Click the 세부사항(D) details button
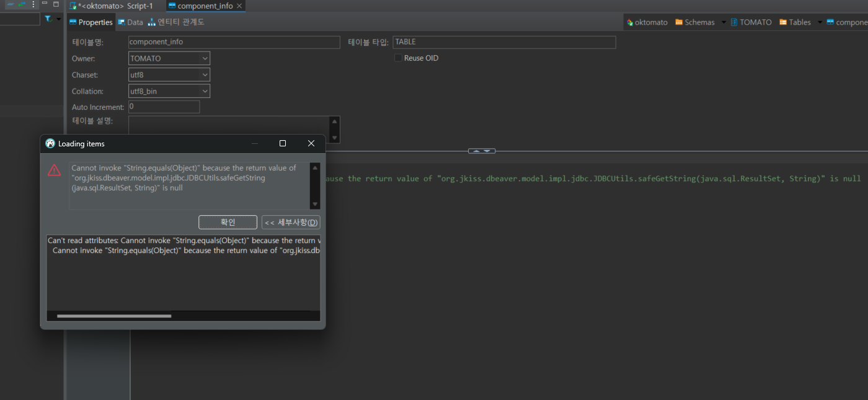Screen dimensions: 868x400 [291, 223]
